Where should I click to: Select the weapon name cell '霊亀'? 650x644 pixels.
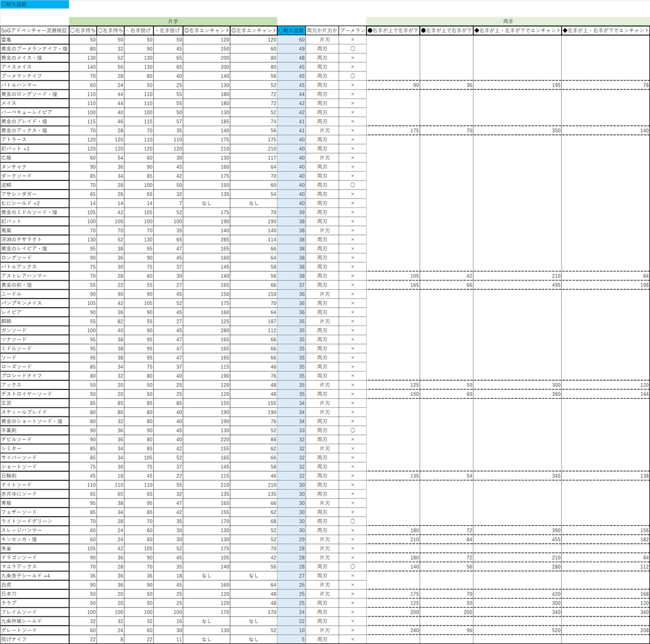pyautogui.click(x=35, y=40)
